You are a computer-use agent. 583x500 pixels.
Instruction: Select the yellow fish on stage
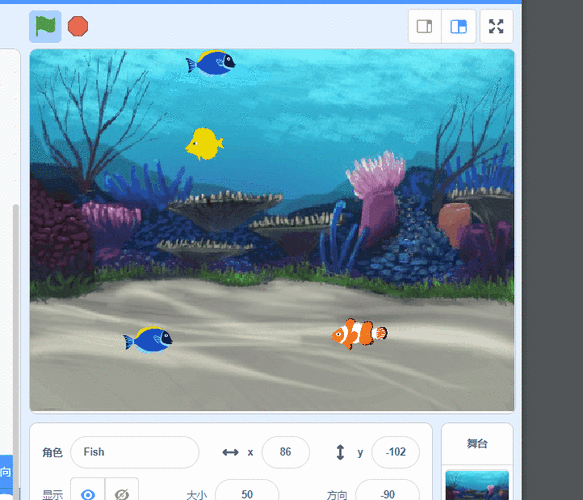[204, 144]
